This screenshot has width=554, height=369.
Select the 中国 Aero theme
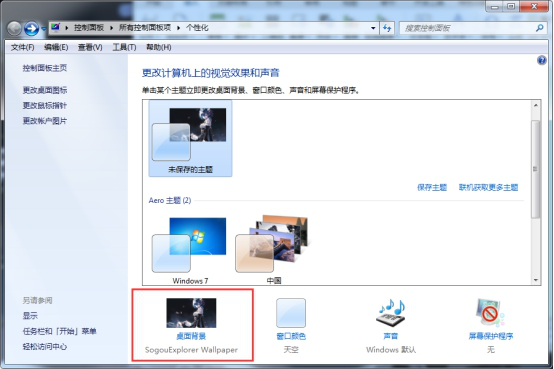[273, 250]
